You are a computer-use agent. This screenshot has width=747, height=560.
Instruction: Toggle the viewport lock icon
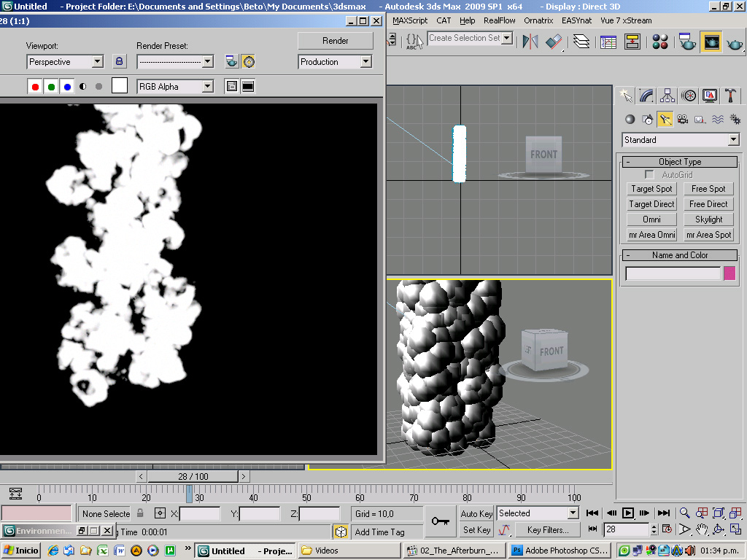tap(119, 61)
